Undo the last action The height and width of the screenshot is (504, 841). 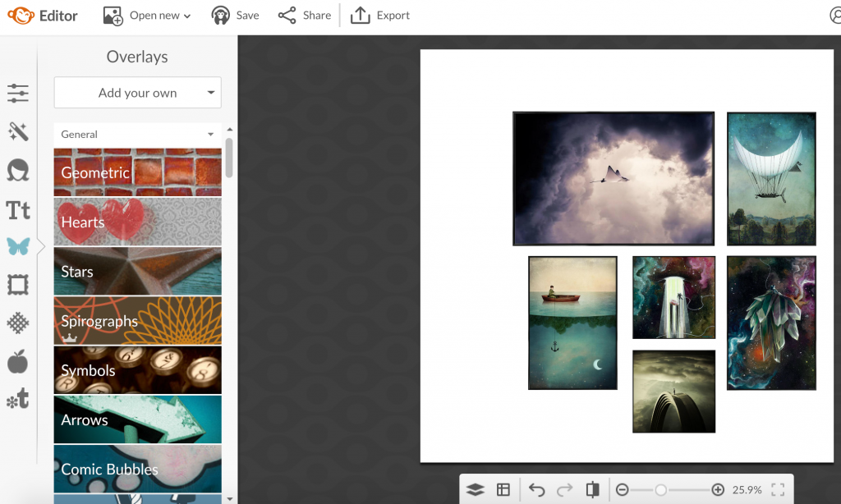537,489
